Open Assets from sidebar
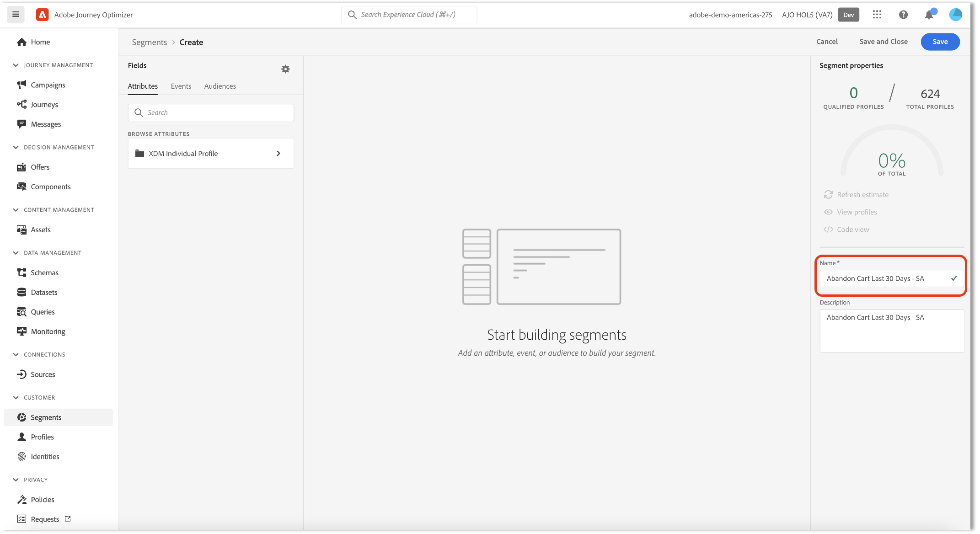The image size is (980, 534). click(x=34, y=230)
